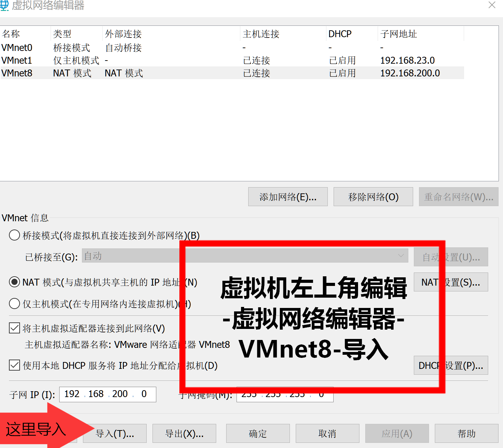Select the 桥接模式 radio option
The height and width of the screenshot is (448, 503).
14,235
